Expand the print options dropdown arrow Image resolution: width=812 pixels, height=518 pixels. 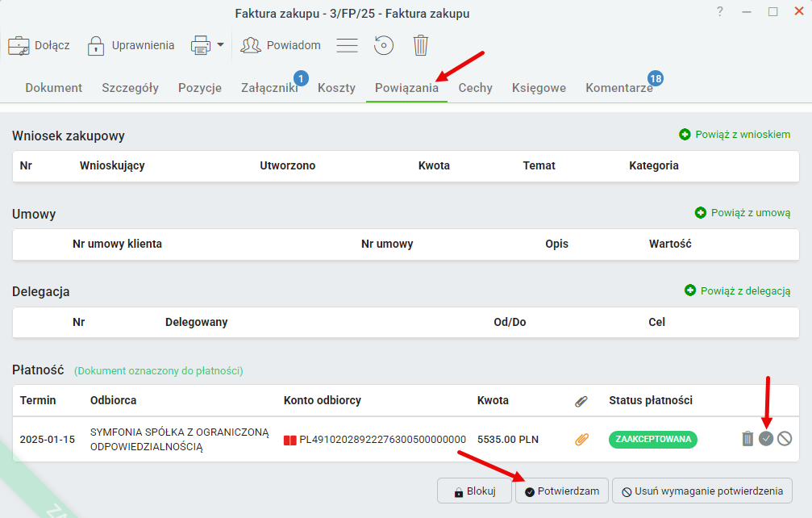tap(221, 44)
